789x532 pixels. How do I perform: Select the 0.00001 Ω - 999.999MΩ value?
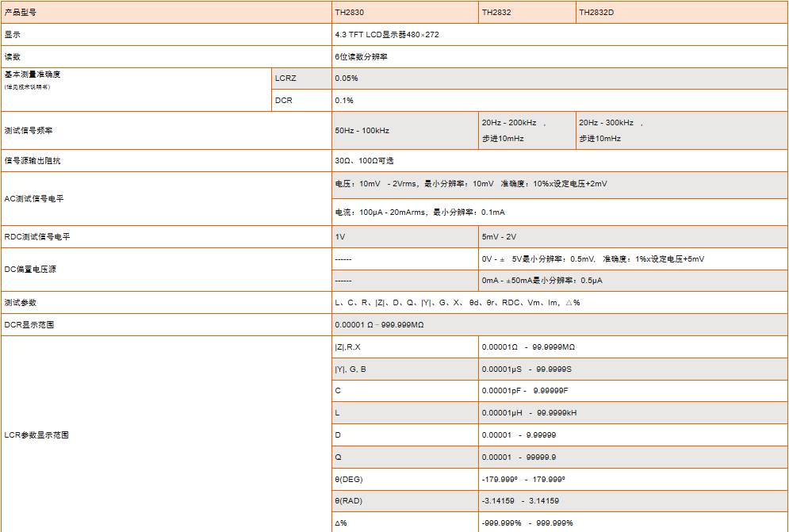(560, 324)
